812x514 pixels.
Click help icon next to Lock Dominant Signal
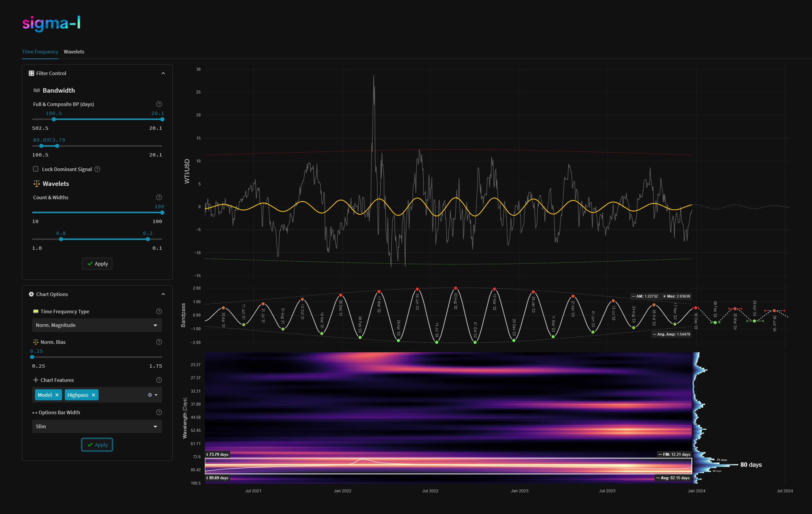(97, 169)
